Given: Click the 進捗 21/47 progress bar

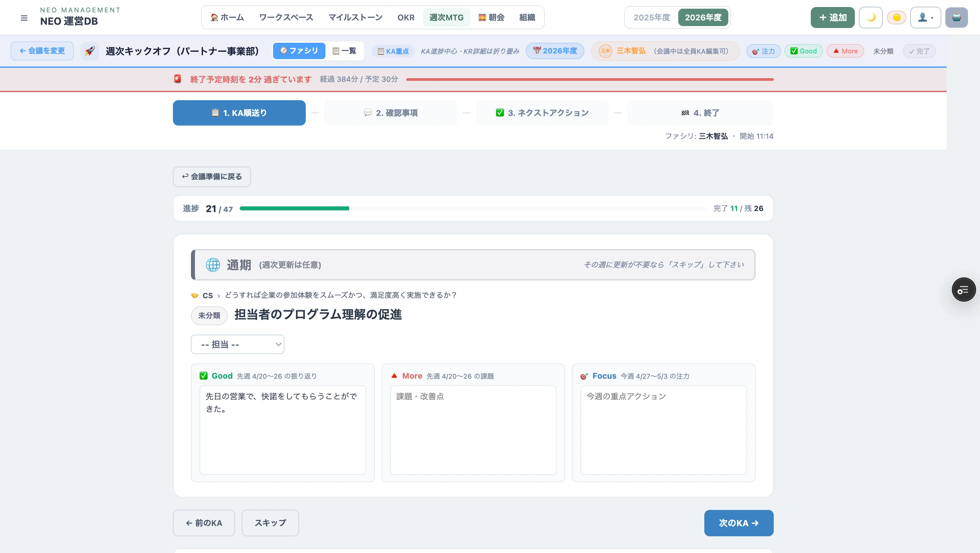Looking at the screenshot, I should pyautogui.click(x=473, y=209).
